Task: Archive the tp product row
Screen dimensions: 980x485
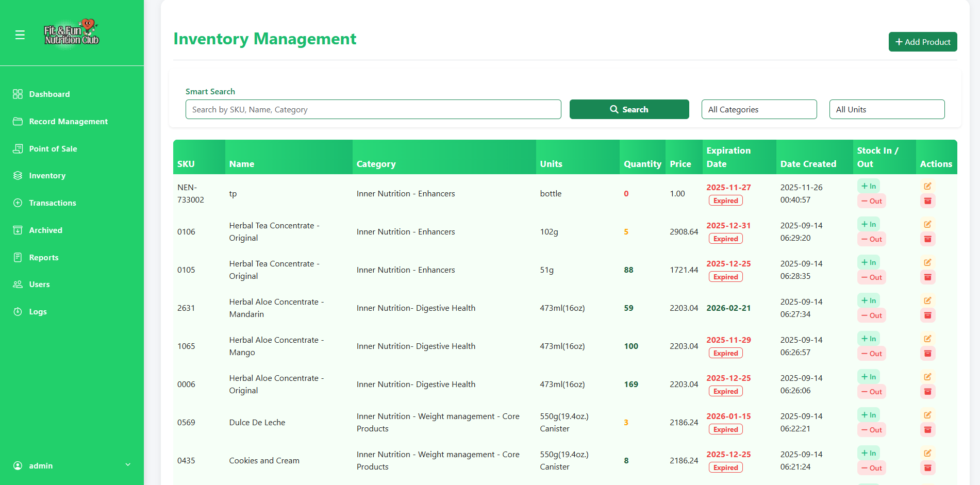Action: coord(927,201)
